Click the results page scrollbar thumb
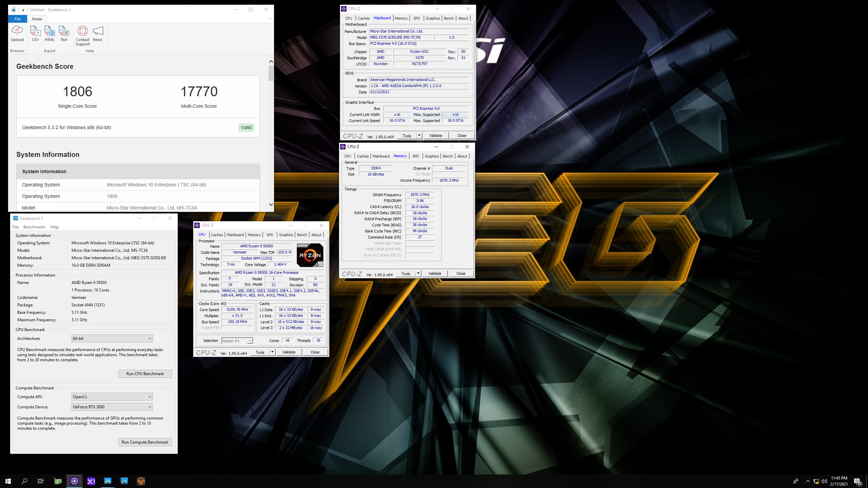Viewport: 868px width, 488px height. [x=271, y=73]
